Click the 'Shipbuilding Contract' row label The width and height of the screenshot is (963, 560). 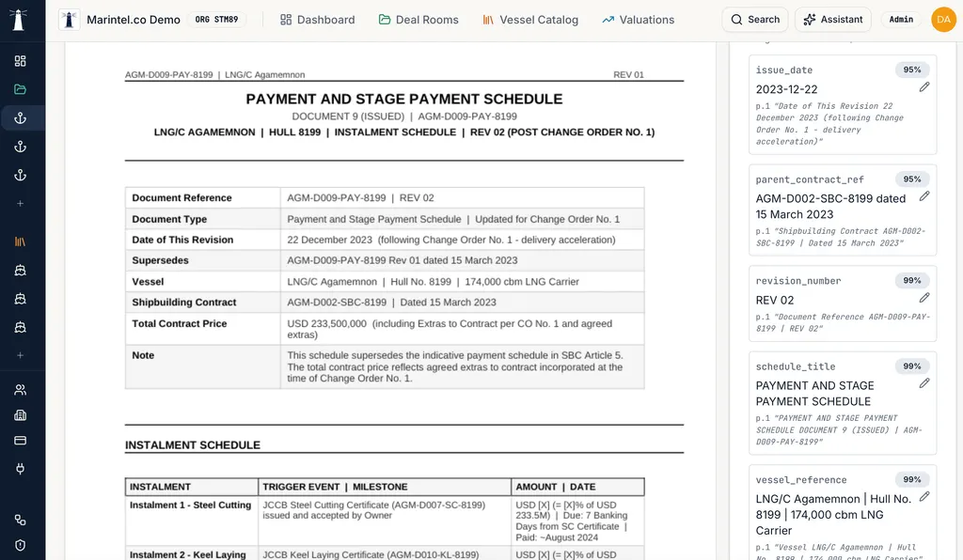point(184,303)
